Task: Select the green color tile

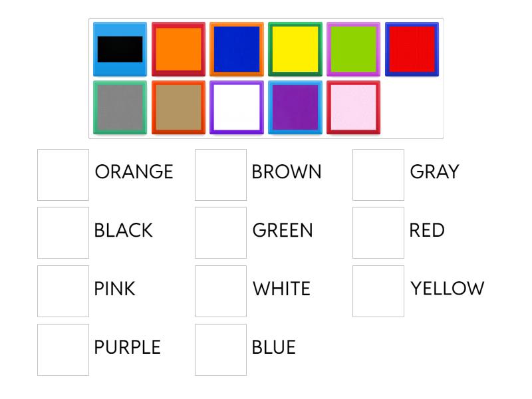Action: tap(354, 48)
